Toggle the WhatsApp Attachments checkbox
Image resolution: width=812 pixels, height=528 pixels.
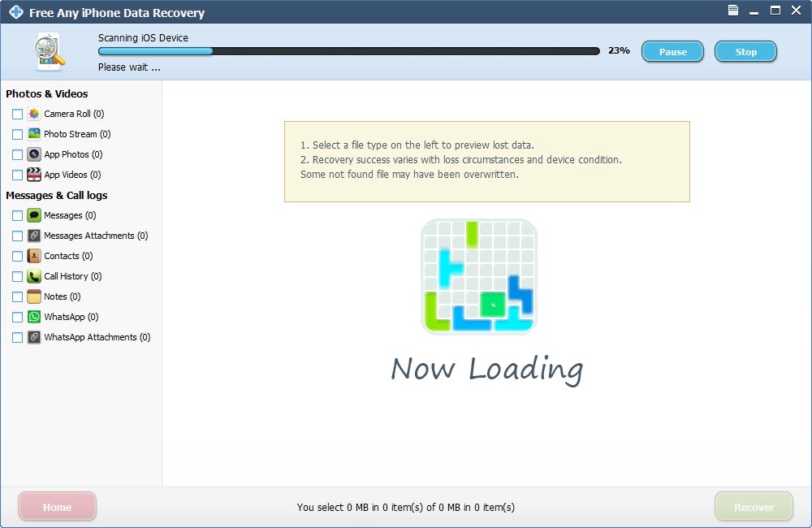coord(18,337)
